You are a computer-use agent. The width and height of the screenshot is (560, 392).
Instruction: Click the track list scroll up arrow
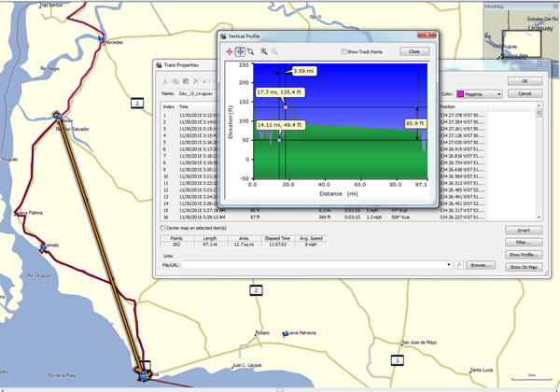(539, 105)
